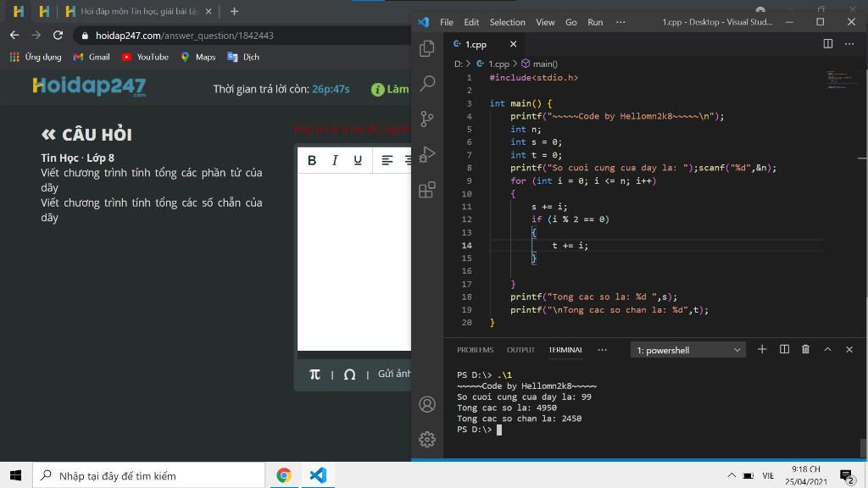Open the 1: powershell terminal dropdown
The image size is (868, 488).
pos(688,350)
